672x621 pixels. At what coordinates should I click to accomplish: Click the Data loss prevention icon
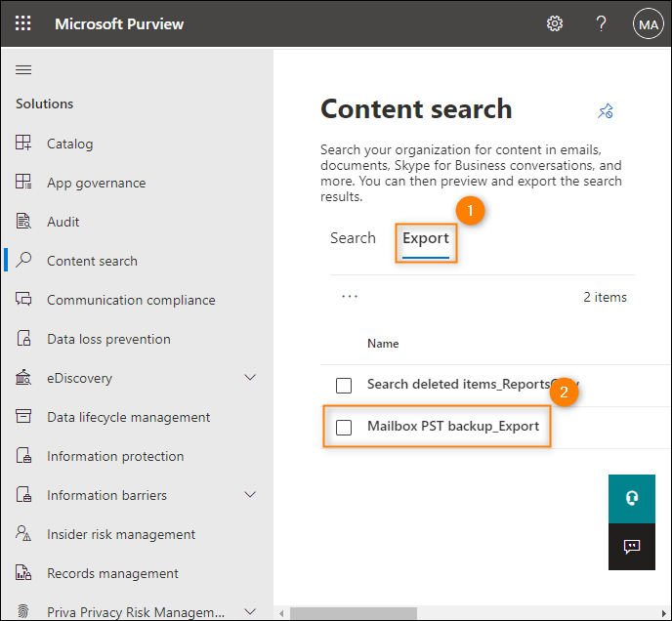23,338
